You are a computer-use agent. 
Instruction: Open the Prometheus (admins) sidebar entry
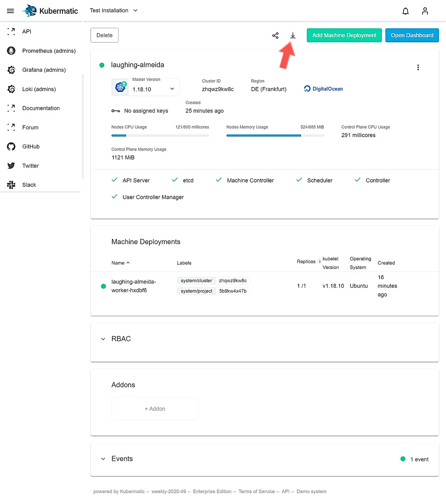click(49, 51)
